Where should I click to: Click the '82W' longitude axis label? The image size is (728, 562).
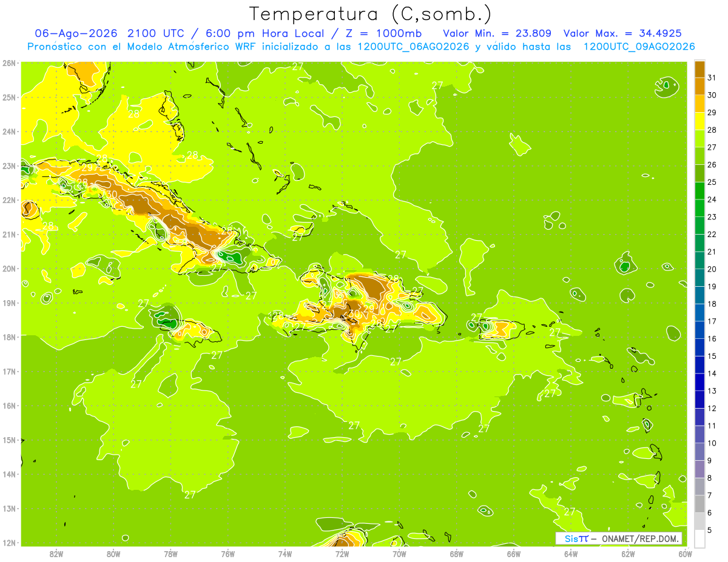[x=56, y=554]
